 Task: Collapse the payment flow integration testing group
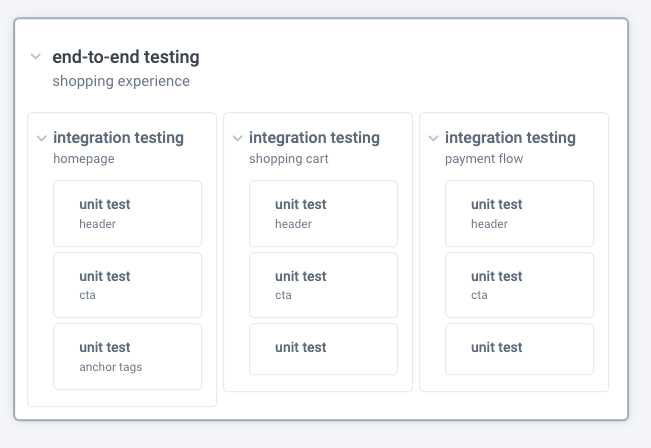click(x=433, y=138)
